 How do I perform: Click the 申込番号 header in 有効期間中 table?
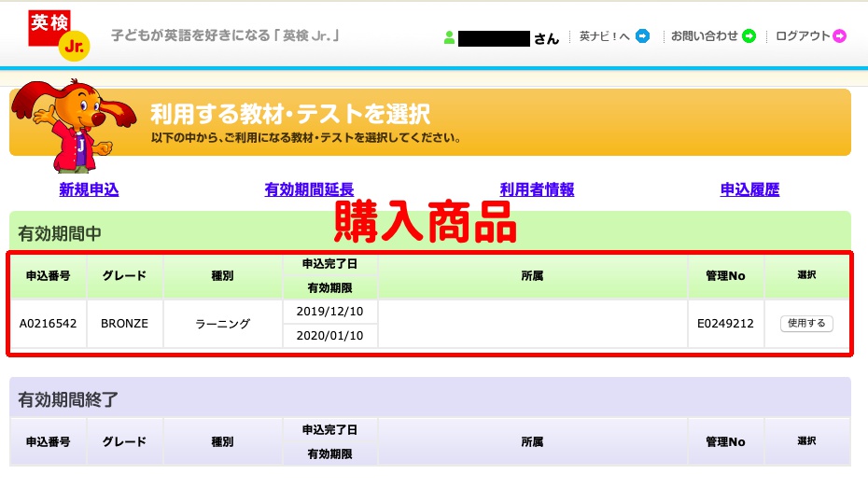(49, 275)
